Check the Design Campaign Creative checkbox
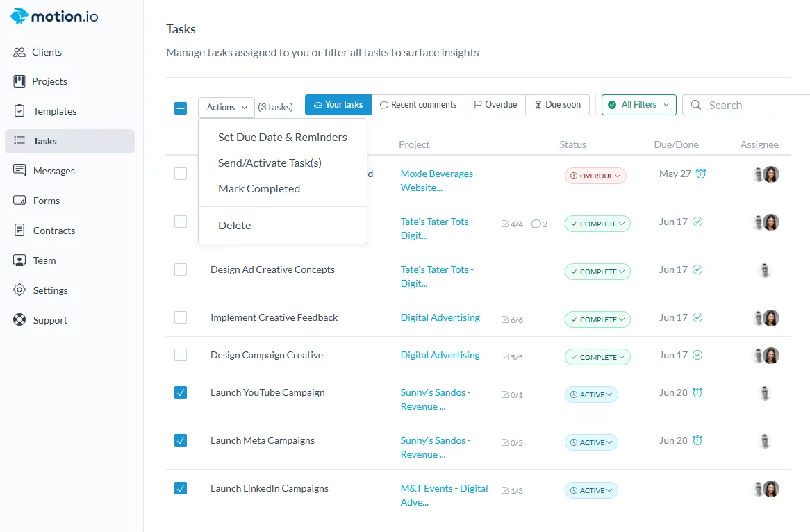810x532 pixels. click(x=181, y=355)
